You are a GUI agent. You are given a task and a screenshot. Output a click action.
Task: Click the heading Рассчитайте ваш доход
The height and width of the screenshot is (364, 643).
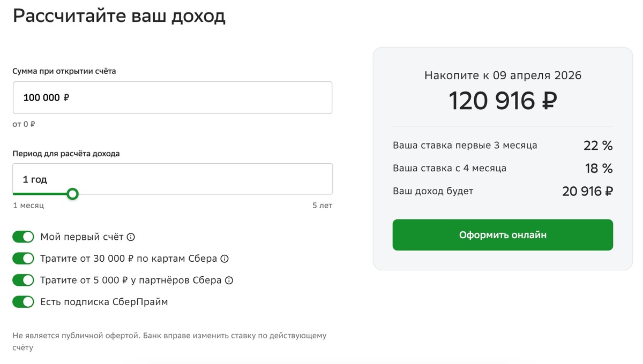(119, 16)
